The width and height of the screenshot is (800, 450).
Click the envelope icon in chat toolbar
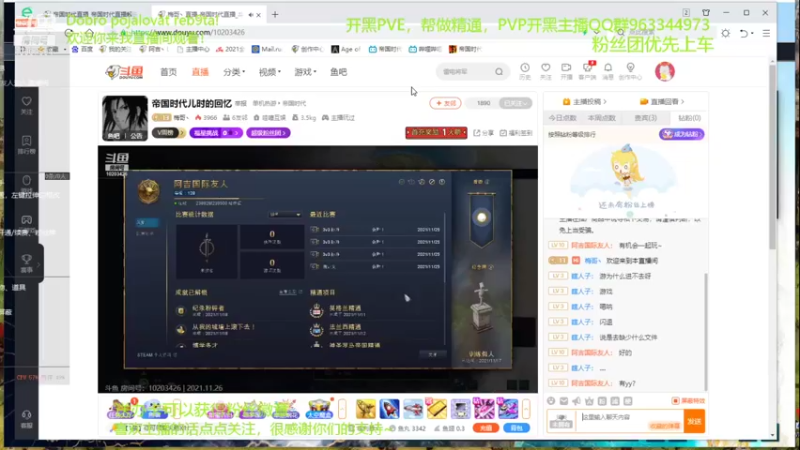click(564, 401)
